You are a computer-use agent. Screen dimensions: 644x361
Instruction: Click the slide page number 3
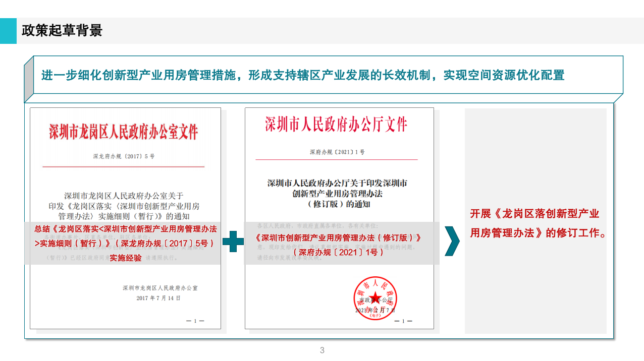[x=322, y=350]
